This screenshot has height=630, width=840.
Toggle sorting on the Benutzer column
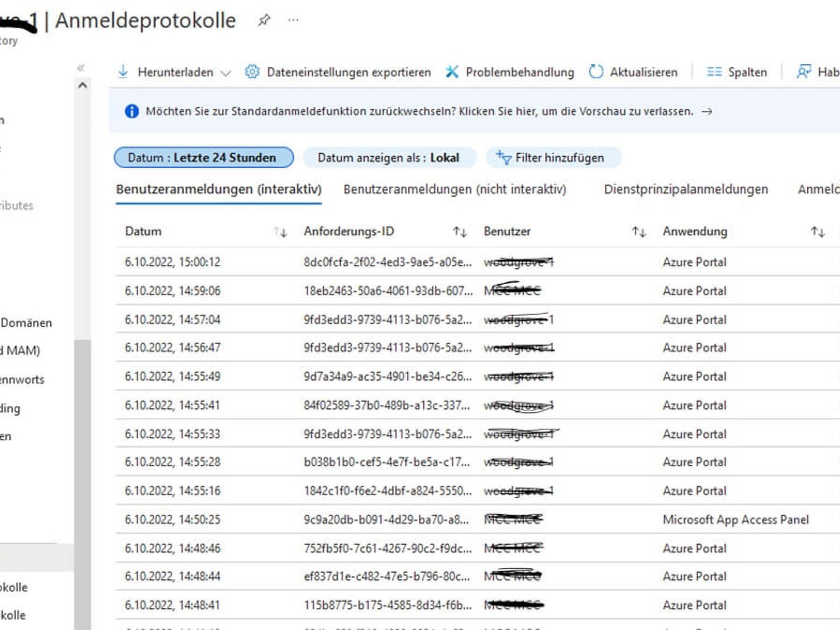point(638,231)
